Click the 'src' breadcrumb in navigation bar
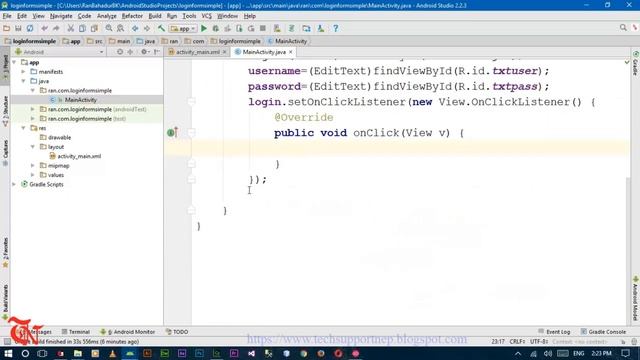 click(95, 41)
